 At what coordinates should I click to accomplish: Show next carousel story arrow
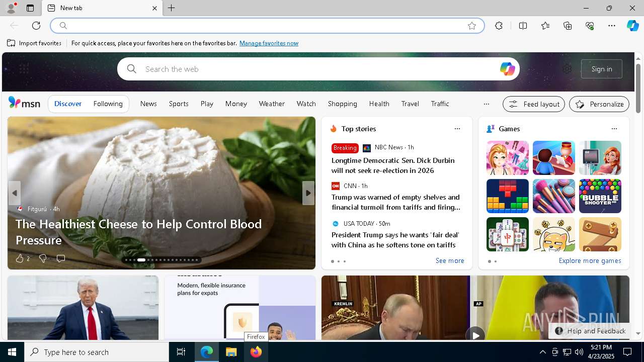pyautogui.click(x=308, y=193)
